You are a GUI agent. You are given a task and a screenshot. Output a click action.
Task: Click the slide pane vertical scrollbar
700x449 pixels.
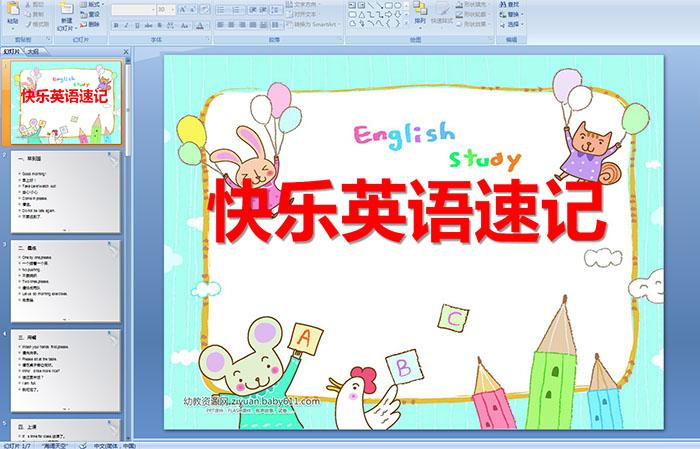pyautogui.click(x=128, y=249)
